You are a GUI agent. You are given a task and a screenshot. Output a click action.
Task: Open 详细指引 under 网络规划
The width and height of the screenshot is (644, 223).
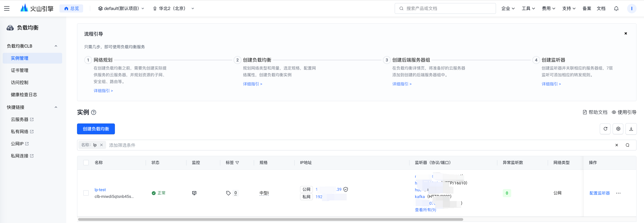point(103,91)
